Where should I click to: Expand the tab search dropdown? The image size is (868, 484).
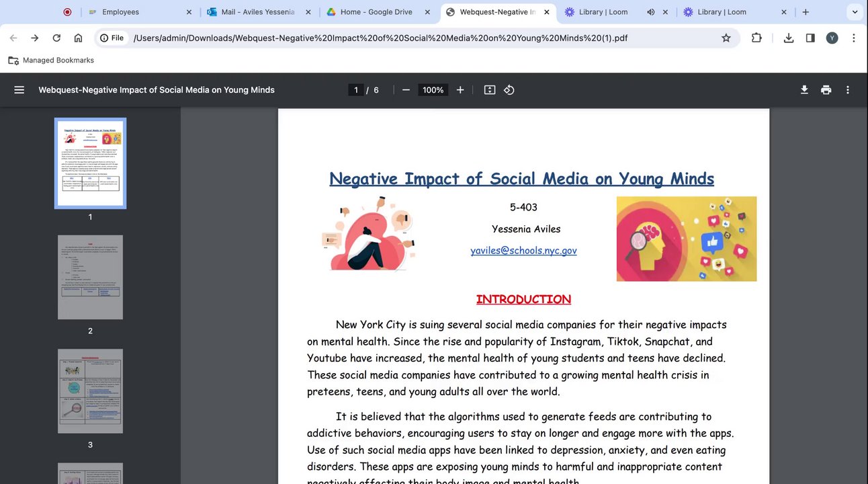(x=855, y=12)
